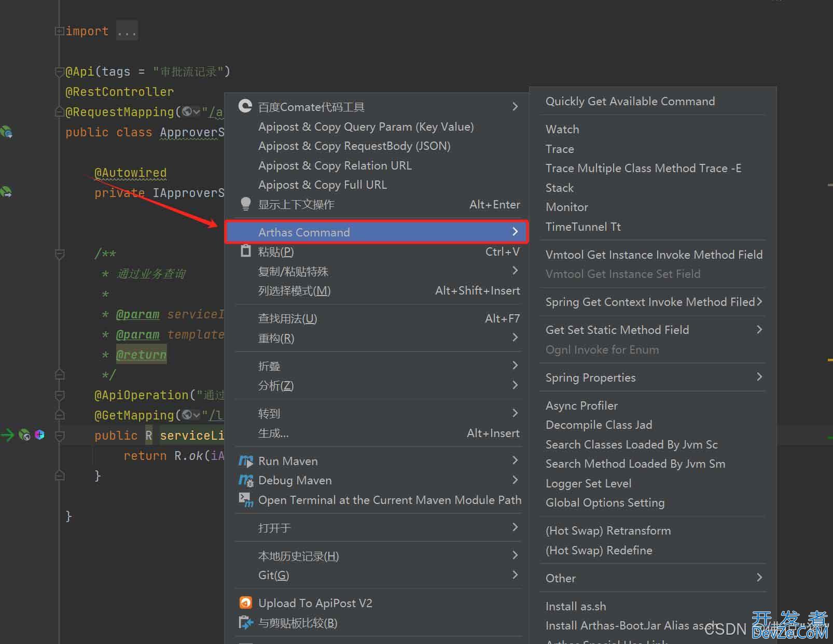Expand the Other submenu arrow
833x644 pixels.
[x=759, y=577]
